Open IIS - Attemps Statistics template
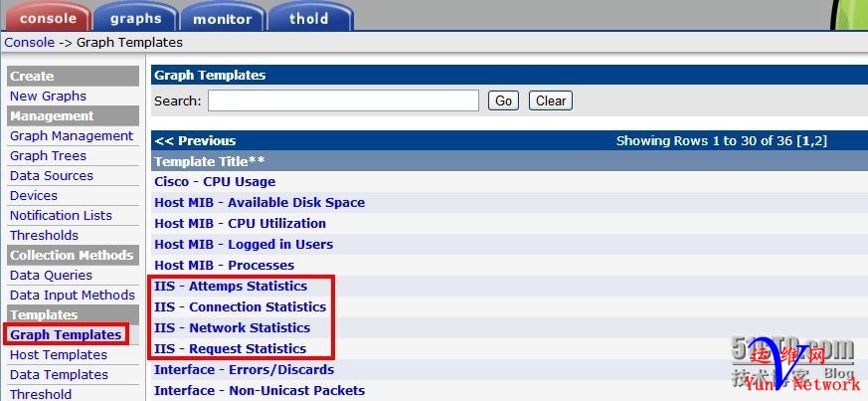The width and height of the screenshot is (868, 401). pos(231,287)
